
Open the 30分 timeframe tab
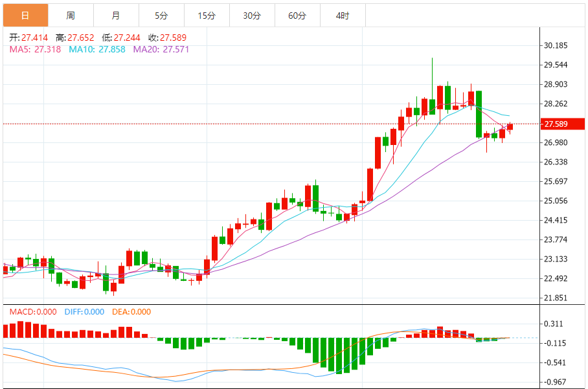253,16
